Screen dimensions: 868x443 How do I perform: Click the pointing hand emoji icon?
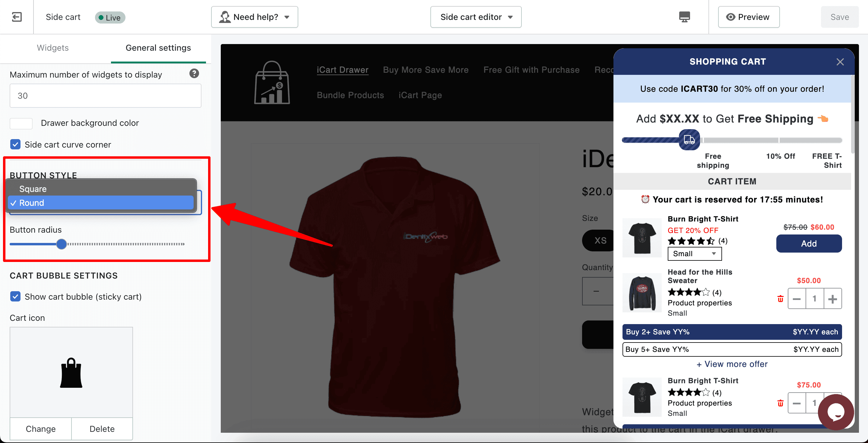823,119
